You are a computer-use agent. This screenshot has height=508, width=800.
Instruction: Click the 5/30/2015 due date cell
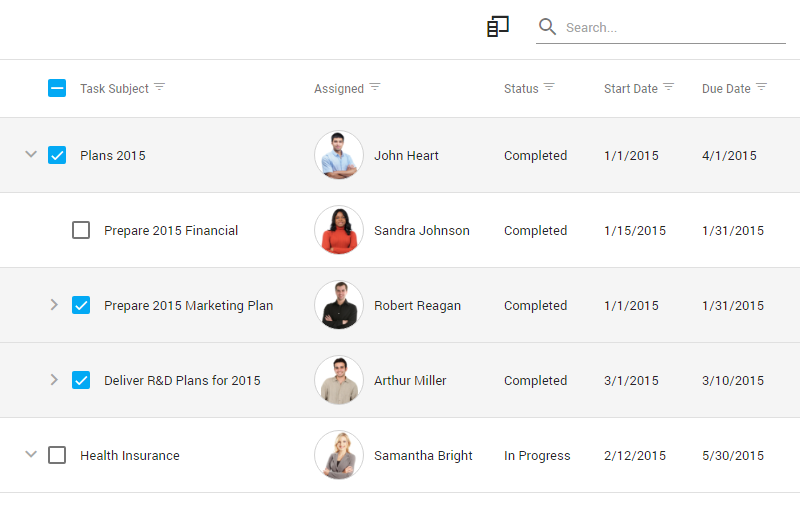point(733,455)
